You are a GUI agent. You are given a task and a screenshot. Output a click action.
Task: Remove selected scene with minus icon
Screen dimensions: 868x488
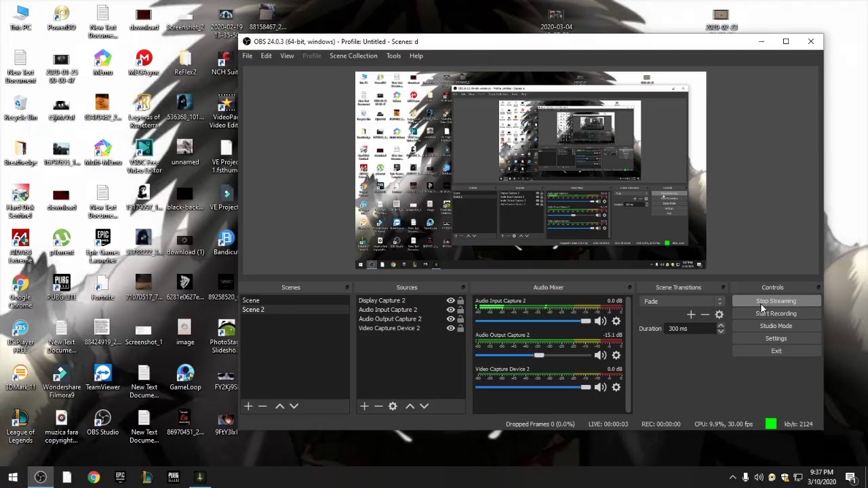tap(262, 406)
